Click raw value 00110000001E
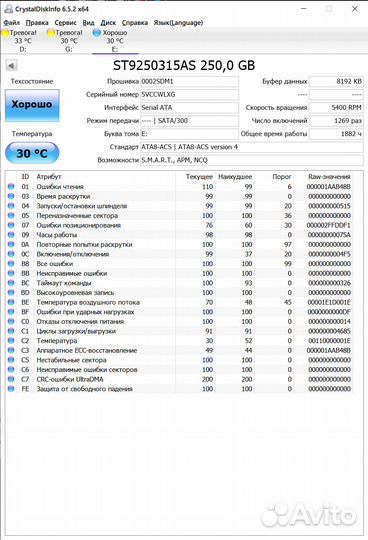 click(x=329, y=341)
